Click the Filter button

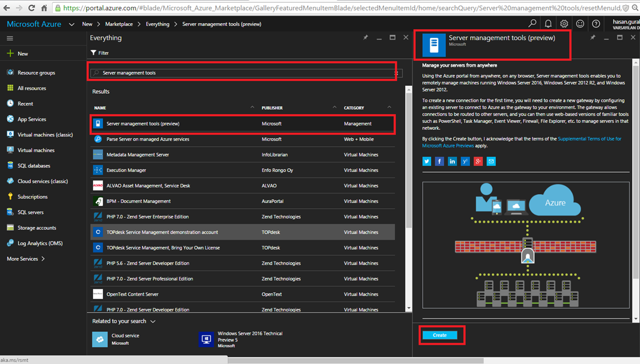point(99,52)
